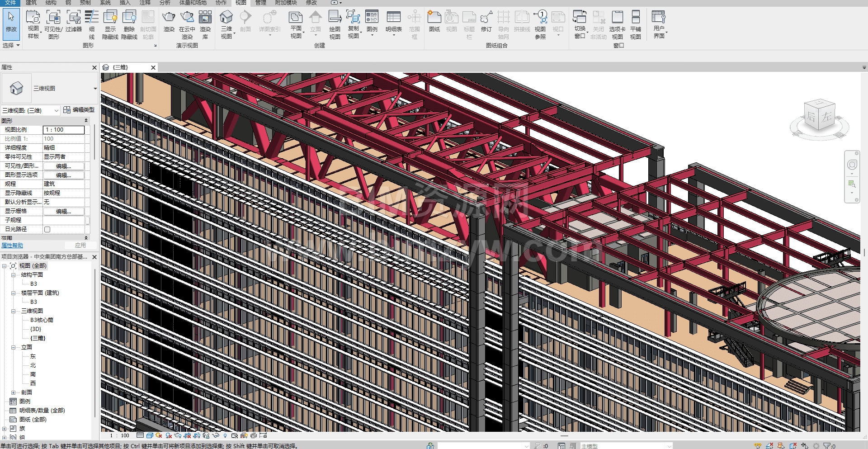Click the 属性帮助 link

coord(12,246)
